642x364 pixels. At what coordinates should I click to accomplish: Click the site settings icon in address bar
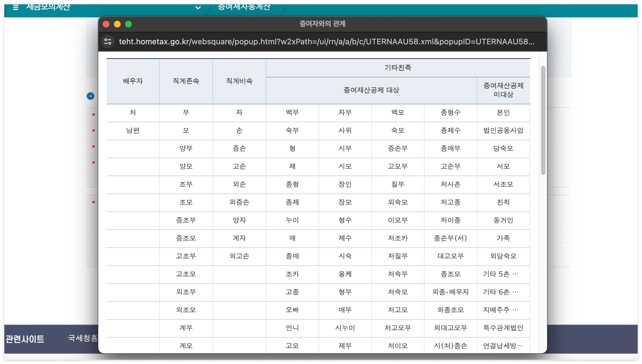(108, 42)
